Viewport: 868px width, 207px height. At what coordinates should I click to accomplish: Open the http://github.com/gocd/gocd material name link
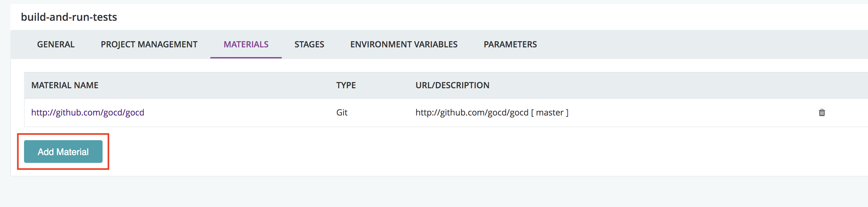point(88,112)
